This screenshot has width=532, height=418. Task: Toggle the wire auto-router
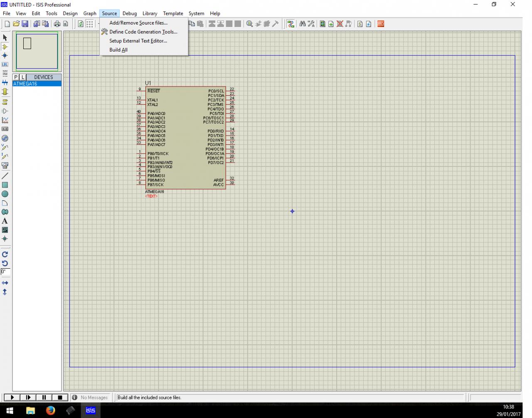(291, 24)
